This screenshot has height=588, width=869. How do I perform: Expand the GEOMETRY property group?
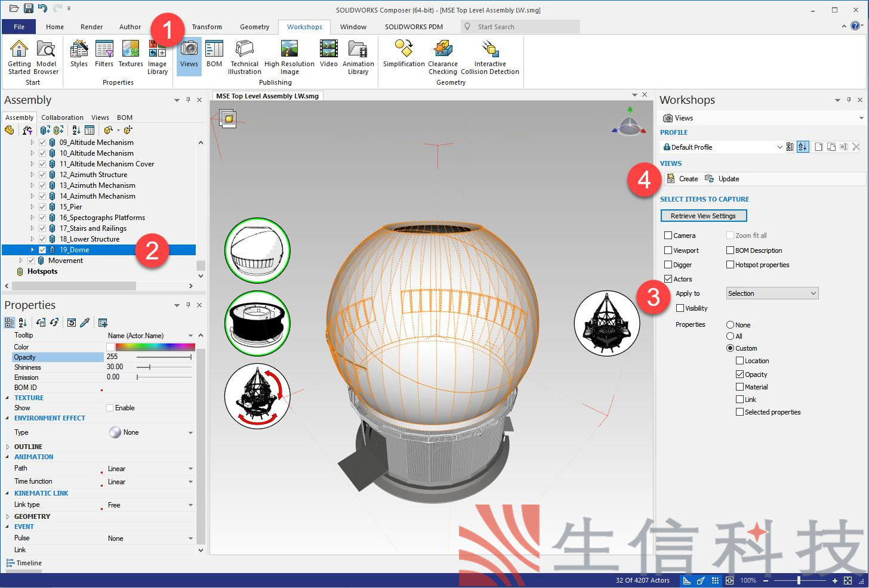[8, 516]
